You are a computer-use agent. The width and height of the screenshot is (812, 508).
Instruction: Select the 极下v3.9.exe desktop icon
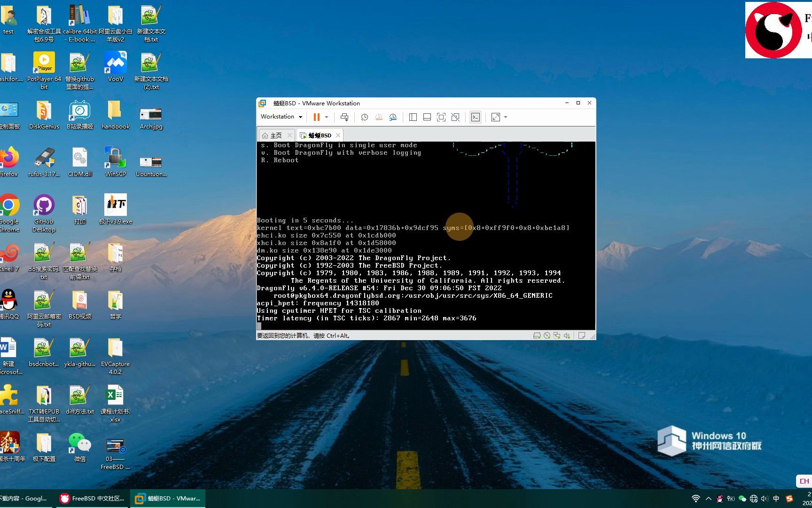point(116,209)
